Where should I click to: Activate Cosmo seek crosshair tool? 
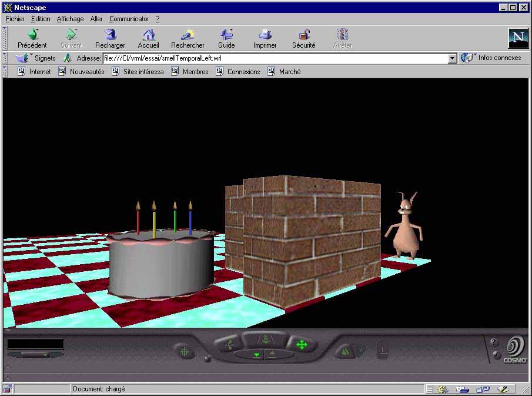(185, 352)
